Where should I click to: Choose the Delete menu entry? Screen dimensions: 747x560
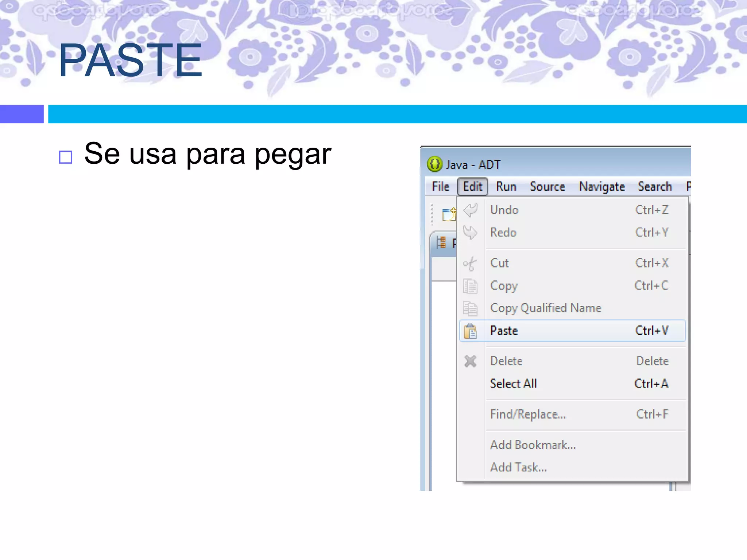point(573,361)
